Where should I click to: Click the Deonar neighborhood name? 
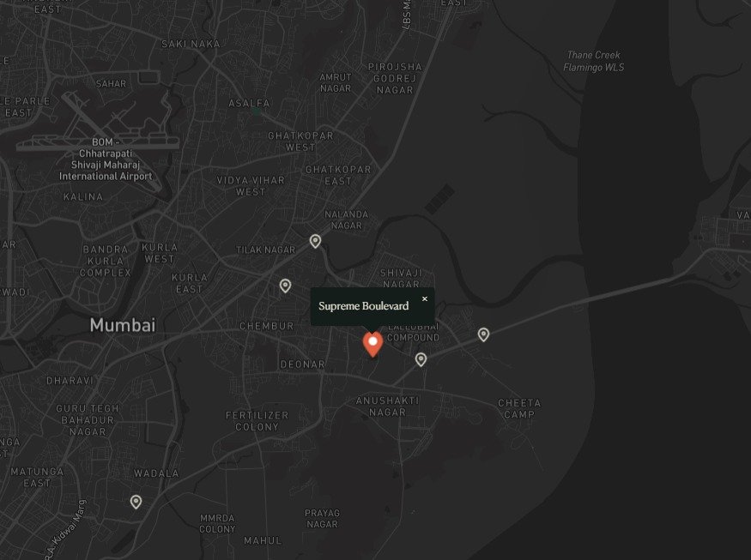(302, 364)
